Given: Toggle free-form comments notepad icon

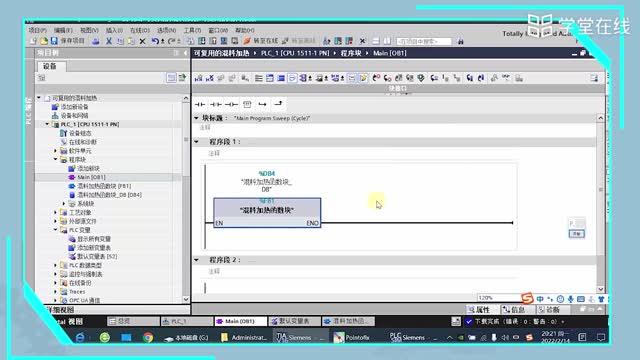Looking at the screenshot, I should coord(363,78).
